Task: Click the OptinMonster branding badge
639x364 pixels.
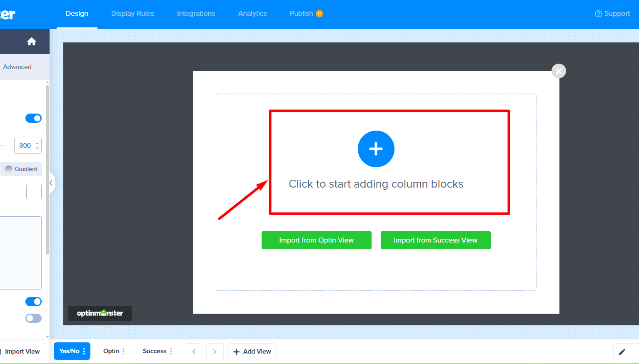Action: tap(100, 313)
